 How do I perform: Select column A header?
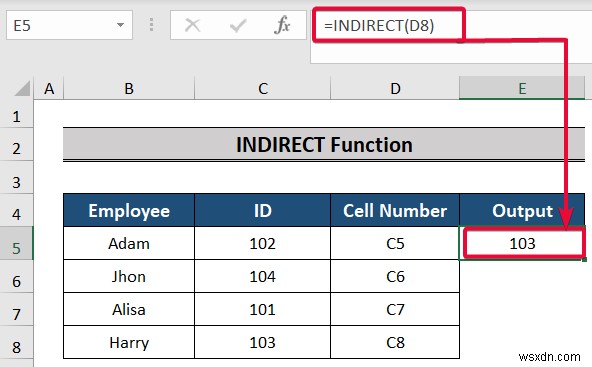(x=49, y=89)
